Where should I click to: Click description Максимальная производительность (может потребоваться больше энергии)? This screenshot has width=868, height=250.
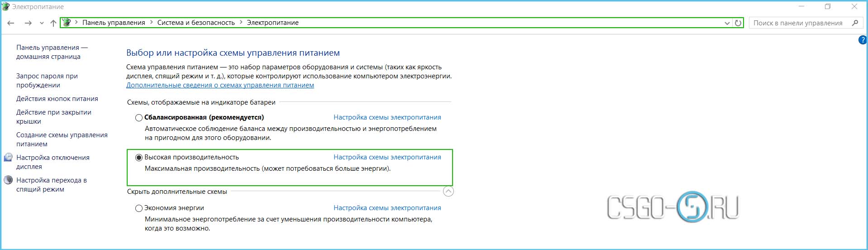[x=267, y=168]
